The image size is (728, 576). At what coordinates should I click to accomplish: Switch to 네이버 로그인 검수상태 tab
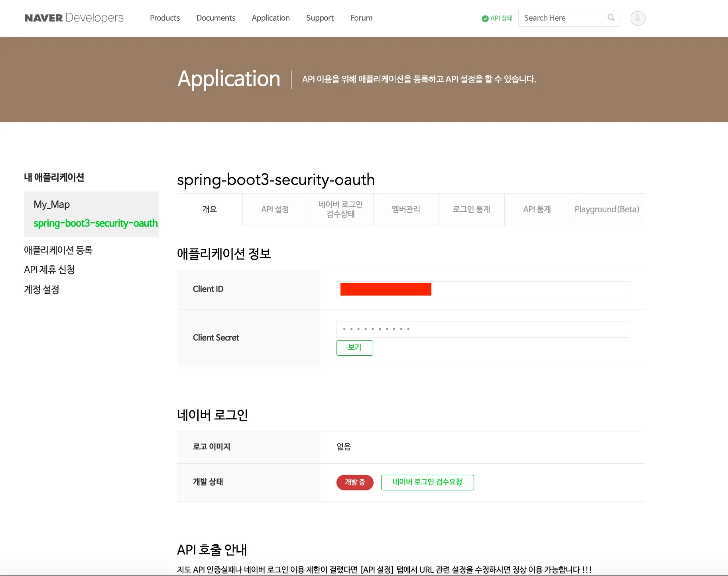(x=340, y=210)
